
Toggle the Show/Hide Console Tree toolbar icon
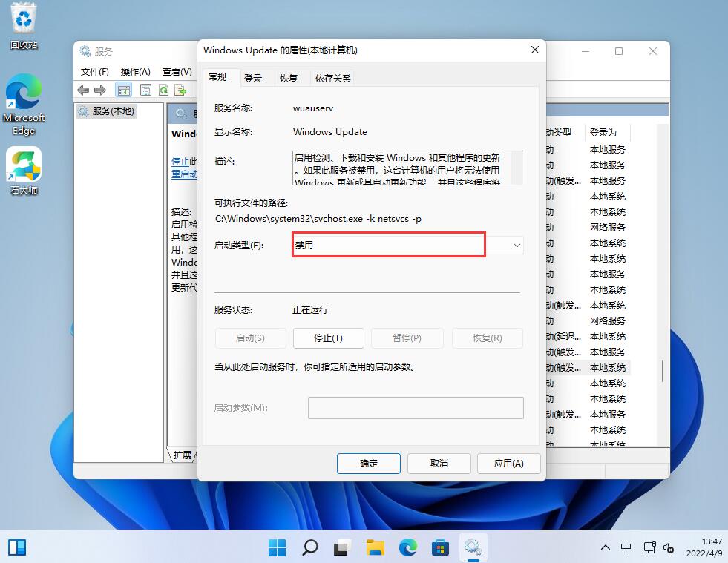coord(123,90)
